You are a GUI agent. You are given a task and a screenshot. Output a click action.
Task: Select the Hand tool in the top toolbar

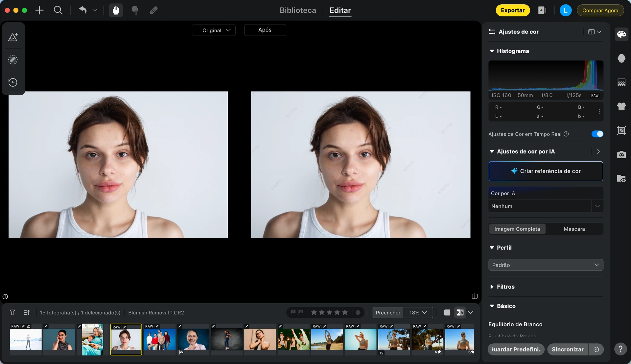116,10
